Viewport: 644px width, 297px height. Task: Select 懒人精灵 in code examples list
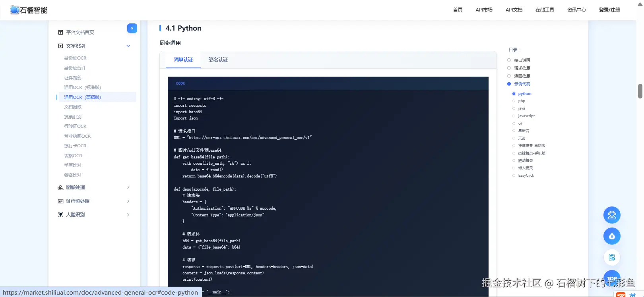[x=525, y=168]
